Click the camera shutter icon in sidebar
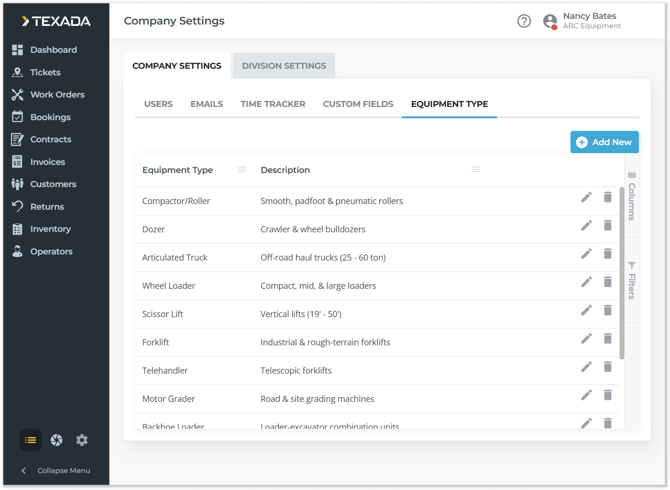Screen dimensions: 670x490 [57, 440]
